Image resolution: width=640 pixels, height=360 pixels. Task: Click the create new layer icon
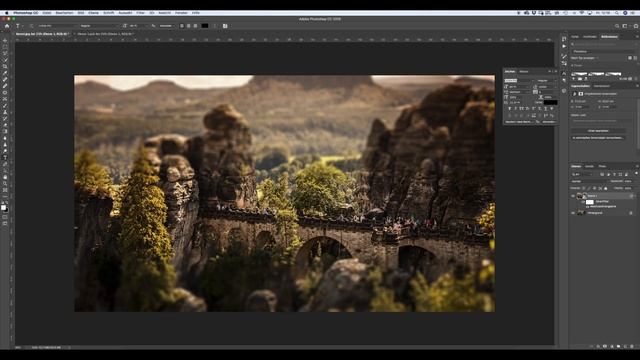[625, 346]
